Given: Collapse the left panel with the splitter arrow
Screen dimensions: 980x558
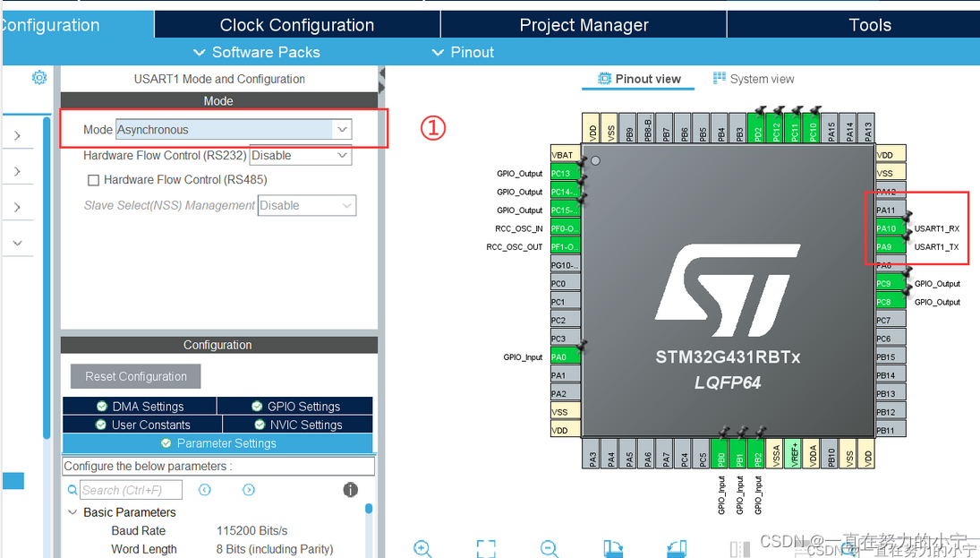Looking at the screenshot, I should tap(382, 73).
